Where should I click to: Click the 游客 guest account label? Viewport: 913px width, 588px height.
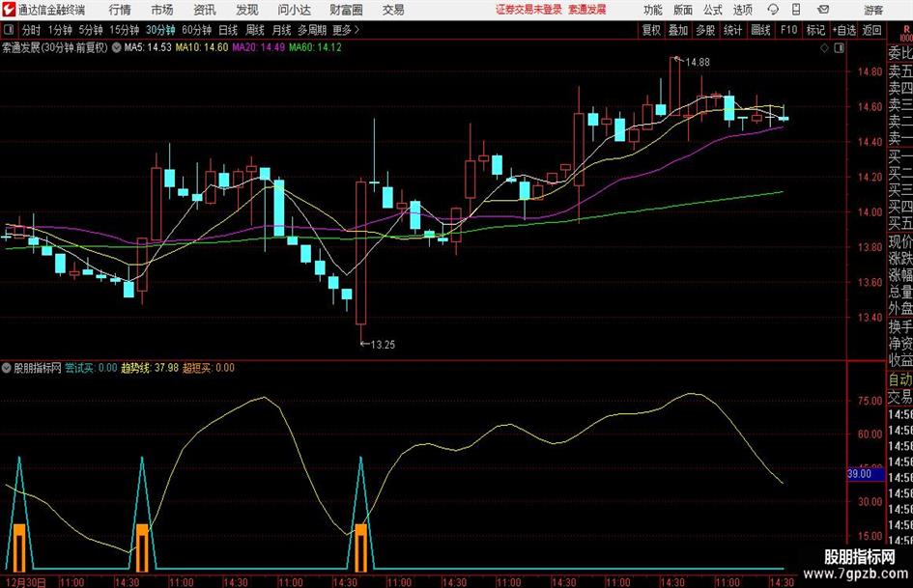873,10
